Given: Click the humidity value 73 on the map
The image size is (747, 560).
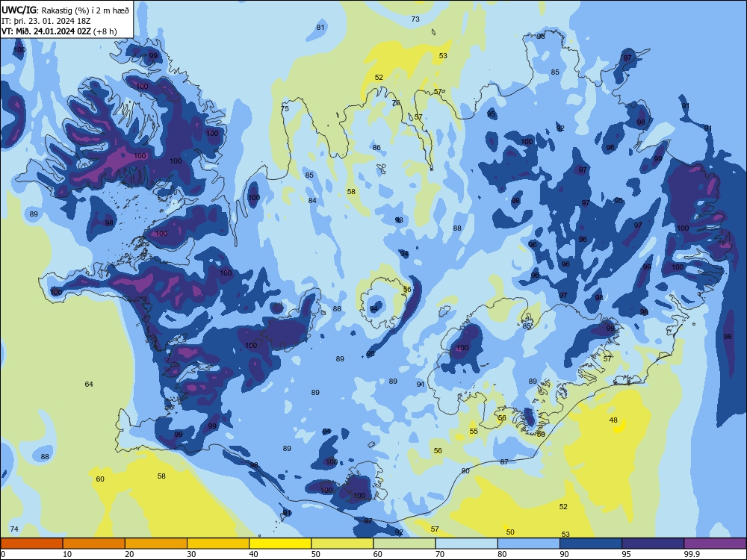Looking at the screenshot, I should click(415, 19).
